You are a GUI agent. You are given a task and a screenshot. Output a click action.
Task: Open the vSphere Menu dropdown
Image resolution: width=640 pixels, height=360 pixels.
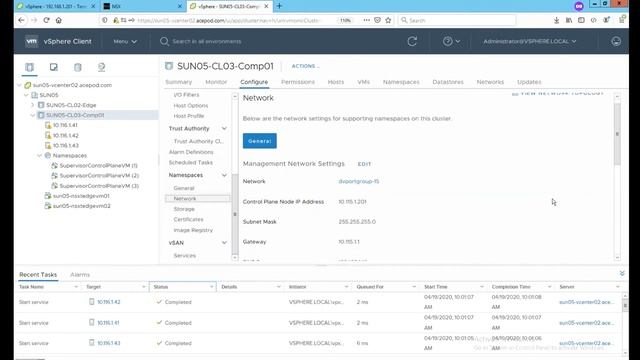pos(125,41)
